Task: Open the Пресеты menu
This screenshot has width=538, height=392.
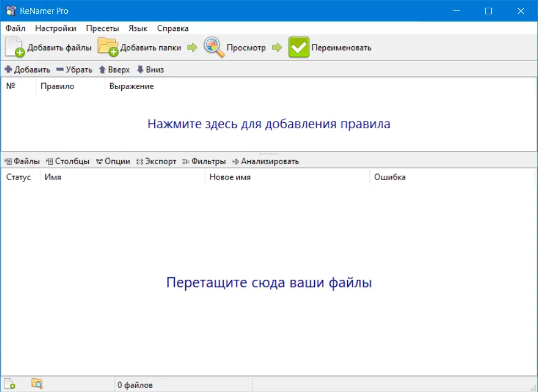Action: coord(102,28)
